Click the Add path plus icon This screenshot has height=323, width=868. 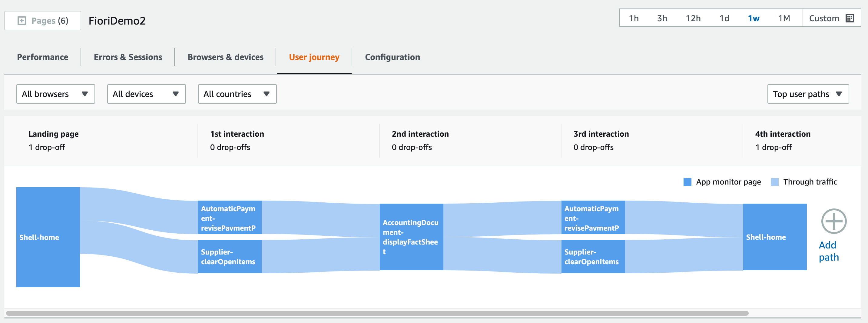(x=834, y=221)
